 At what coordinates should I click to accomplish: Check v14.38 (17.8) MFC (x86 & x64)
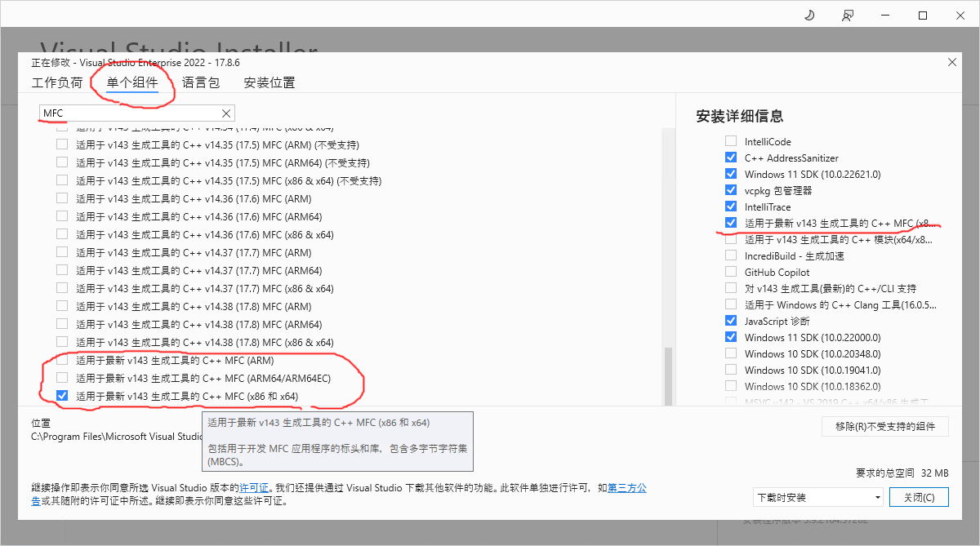pyautogui.click(x=62, y=343)
